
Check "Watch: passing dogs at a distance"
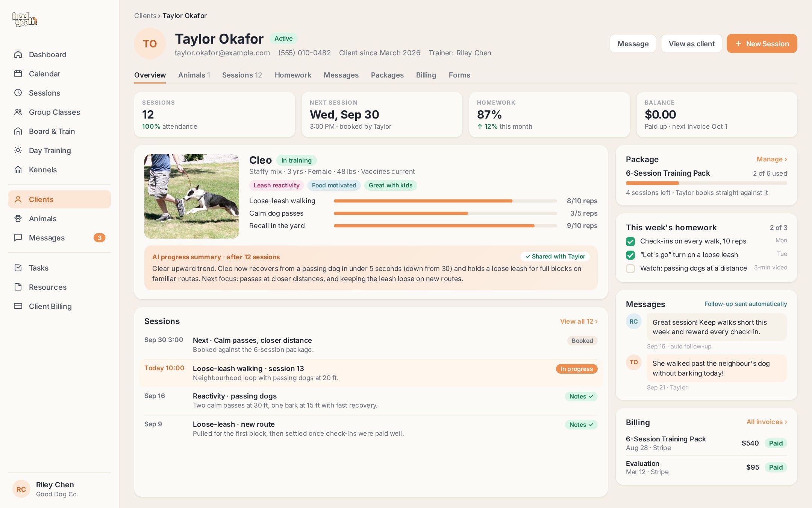tap(630, 269)
